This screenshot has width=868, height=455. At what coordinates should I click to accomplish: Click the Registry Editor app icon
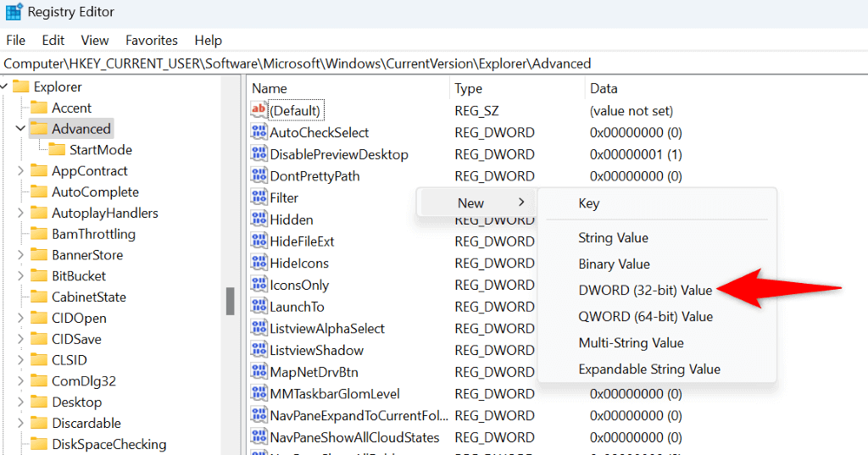[14, 12]
